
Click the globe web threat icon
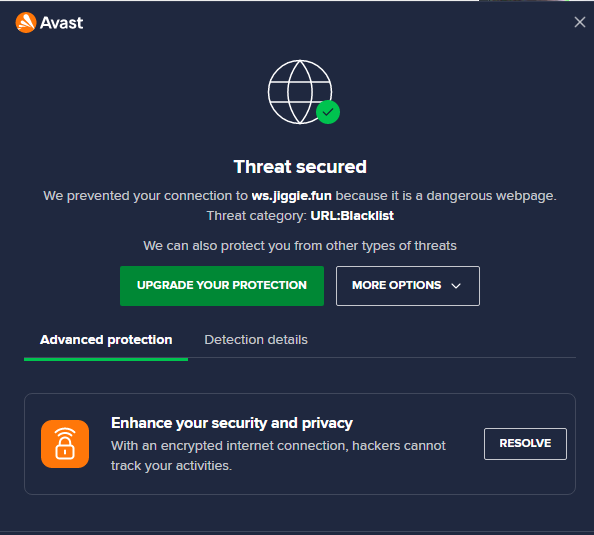[x=300, y=92]
